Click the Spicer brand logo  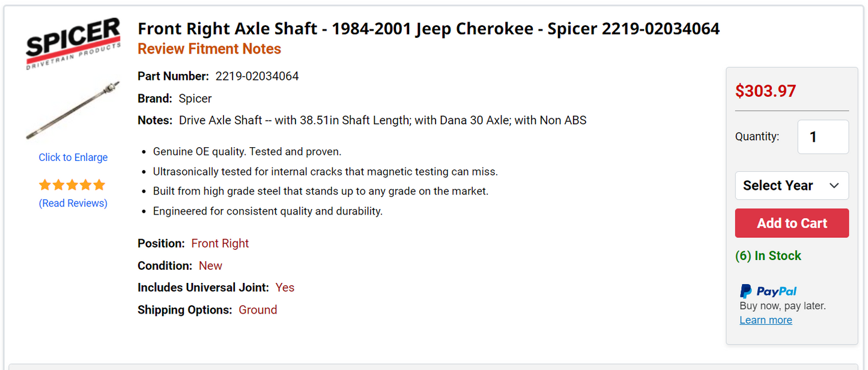tap(72, 41)
